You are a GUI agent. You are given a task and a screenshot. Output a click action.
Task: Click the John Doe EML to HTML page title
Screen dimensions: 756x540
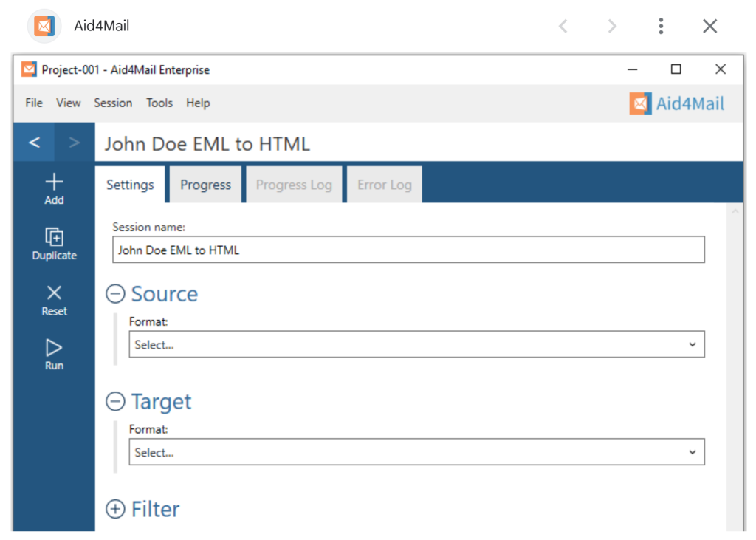207,144
